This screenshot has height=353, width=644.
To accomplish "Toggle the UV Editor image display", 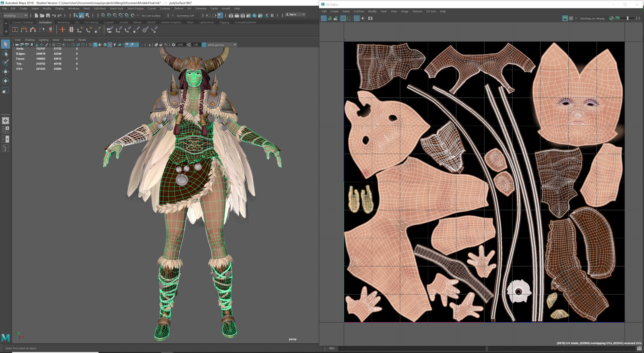I will coord(565,18).
